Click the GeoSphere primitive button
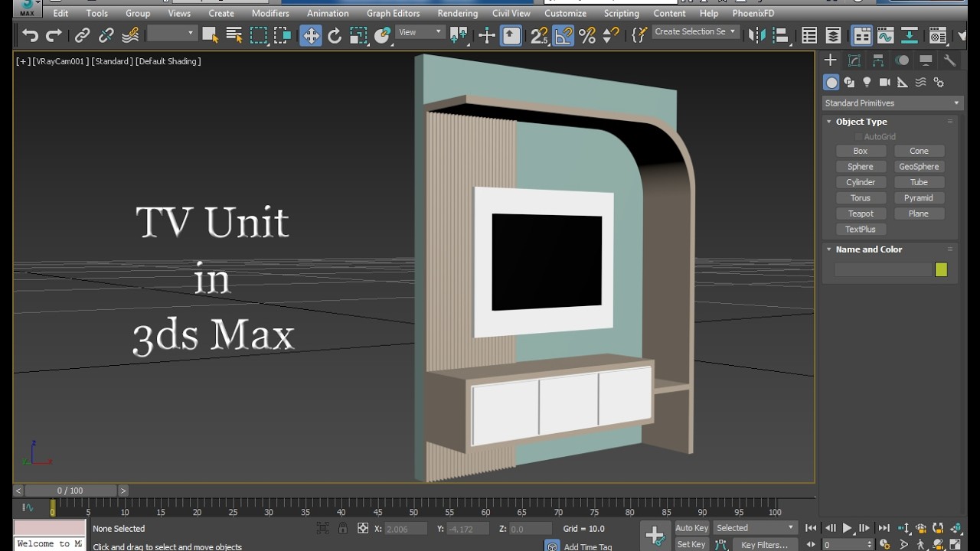Screen dimensions: 980x551 919,167
